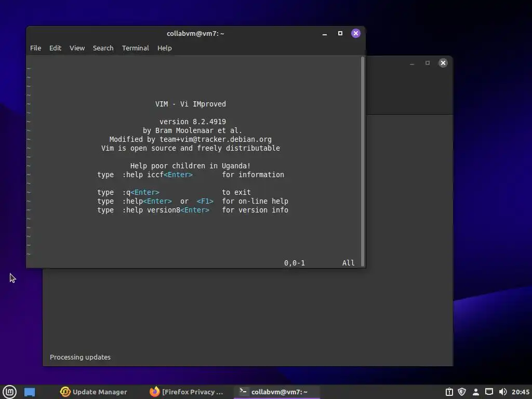Click the terminal vertical scrollbar

362,161
